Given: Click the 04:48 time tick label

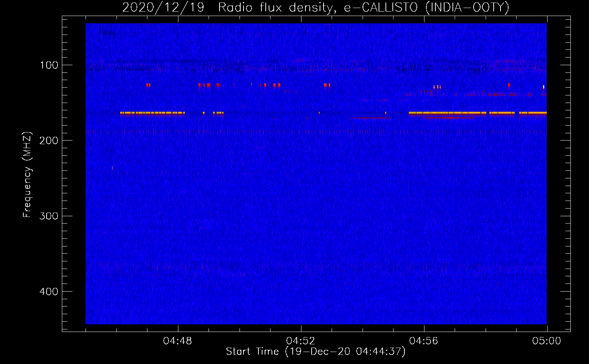Looking at the screenshot, I should pos(178,341).
